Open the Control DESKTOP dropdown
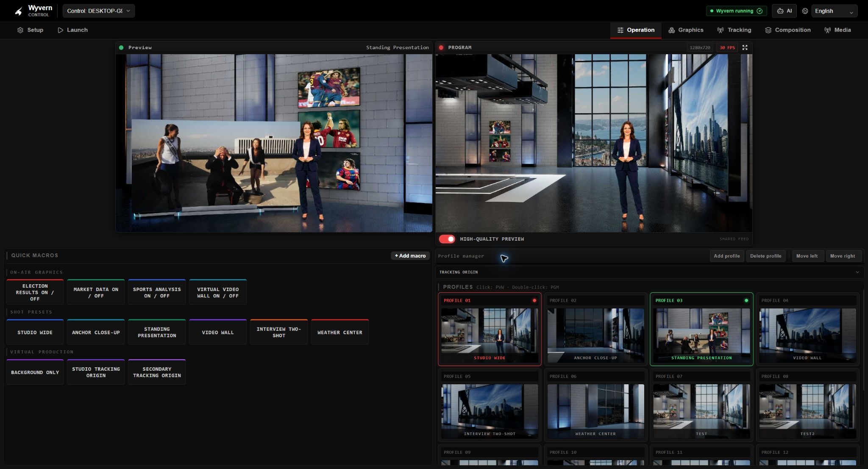Image resolution: width=868 pixels, height=469 pixels. pyautogui.click(x=99, y=11)
